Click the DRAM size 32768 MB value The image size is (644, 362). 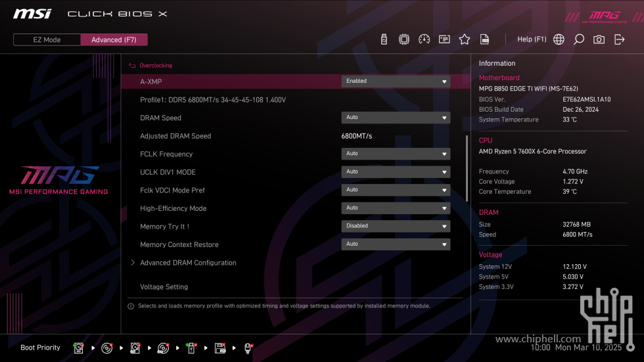click(577, 225)
